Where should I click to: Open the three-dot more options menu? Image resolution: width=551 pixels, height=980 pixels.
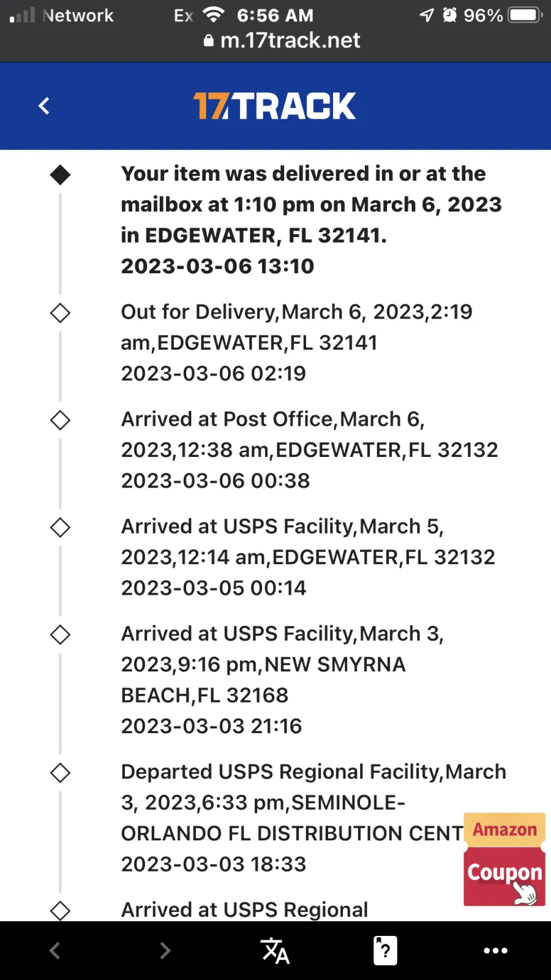(495, 951)
